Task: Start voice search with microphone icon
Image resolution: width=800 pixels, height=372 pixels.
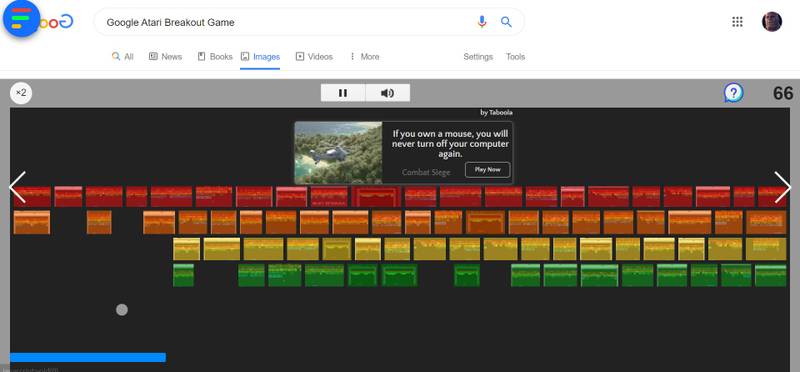Action: (482, 22)
